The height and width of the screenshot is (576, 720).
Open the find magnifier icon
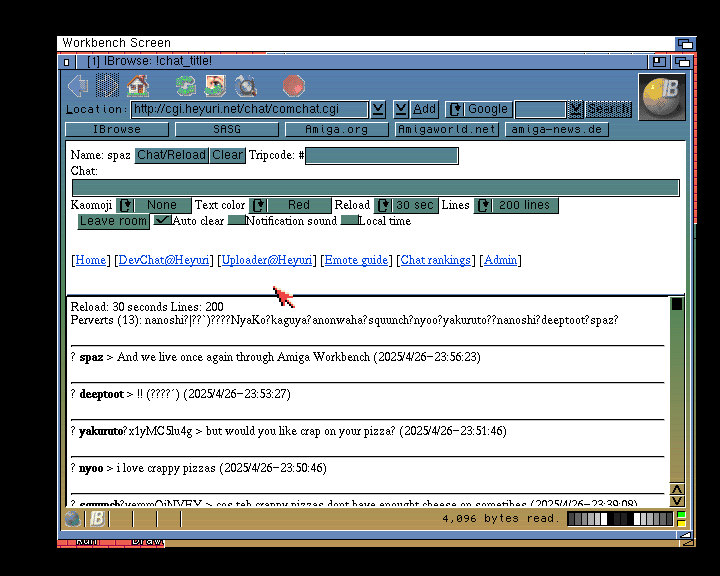pos(246,86)
